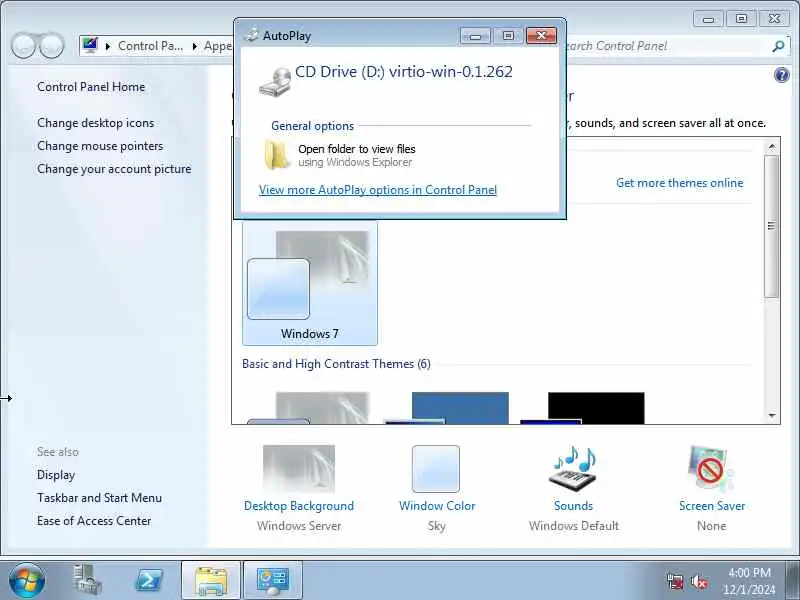Viewport: 800px width, 600px height.
Task: Click the network tray icon
Action: click(675, 581)
